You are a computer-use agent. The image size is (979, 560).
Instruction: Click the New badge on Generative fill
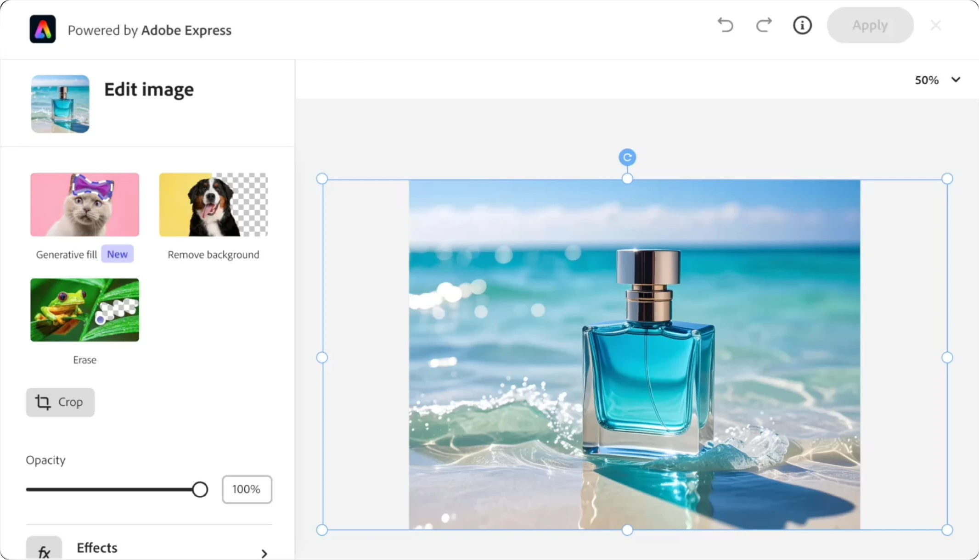[x=118, y=254]
